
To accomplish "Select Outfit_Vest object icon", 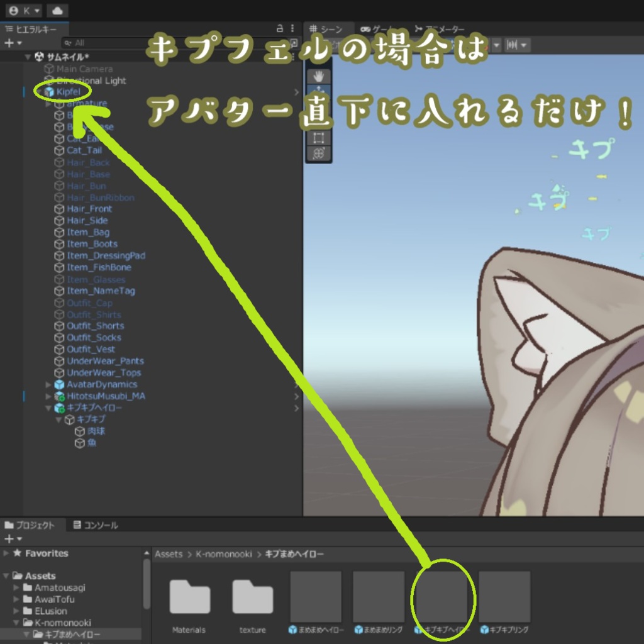I will pos(59,350).
